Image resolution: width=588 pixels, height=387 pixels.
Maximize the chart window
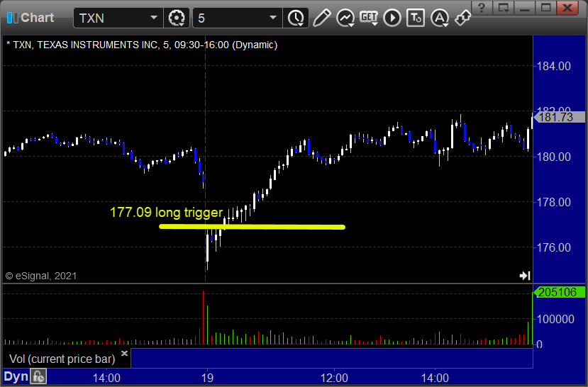[x=545, y=8]
